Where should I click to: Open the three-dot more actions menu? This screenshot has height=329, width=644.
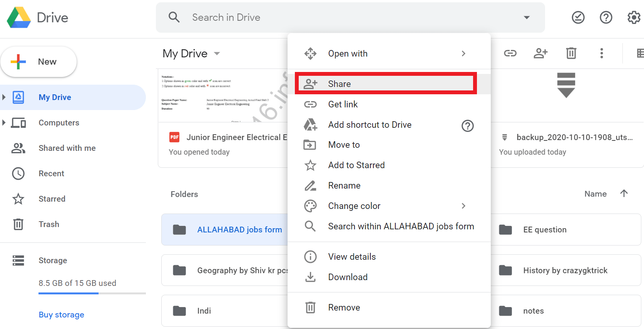pyautogui.click(x=601, y=53)
